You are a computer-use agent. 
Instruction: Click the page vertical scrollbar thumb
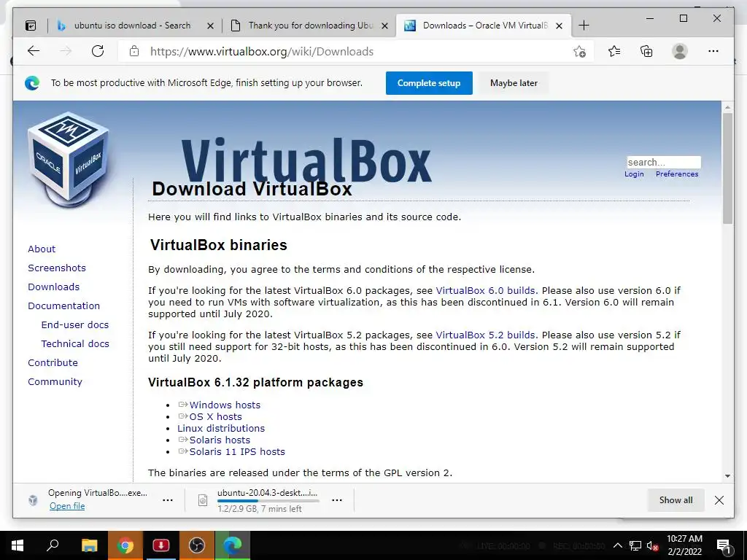tap(727, 168)
